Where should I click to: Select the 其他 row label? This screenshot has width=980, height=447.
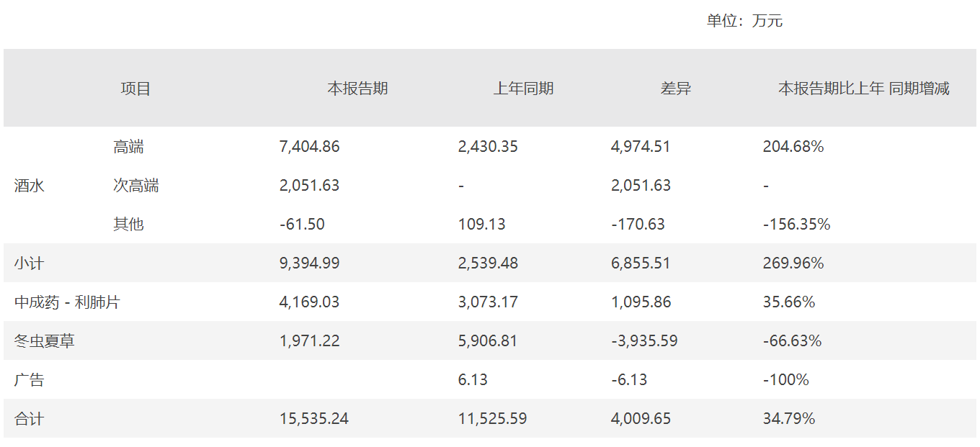(128, 225)
